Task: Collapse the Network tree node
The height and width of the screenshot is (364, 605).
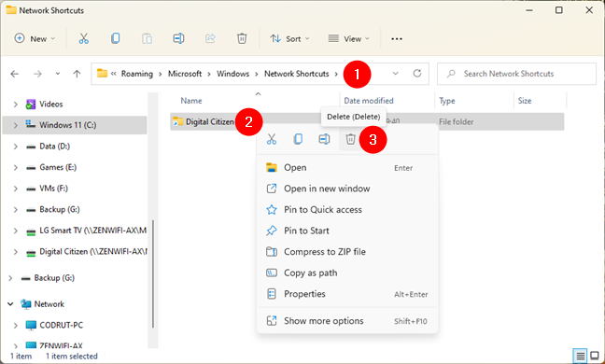Action: 10,304
